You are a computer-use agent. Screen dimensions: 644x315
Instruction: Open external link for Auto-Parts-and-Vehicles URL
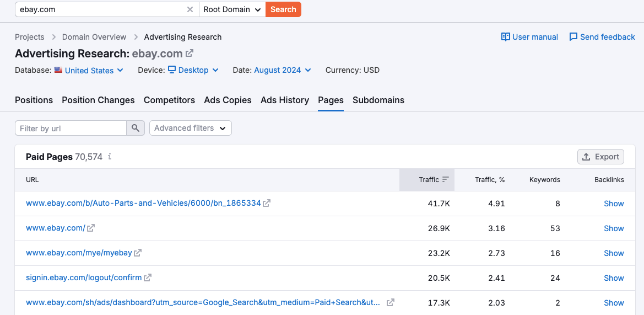tap(267, 203)
